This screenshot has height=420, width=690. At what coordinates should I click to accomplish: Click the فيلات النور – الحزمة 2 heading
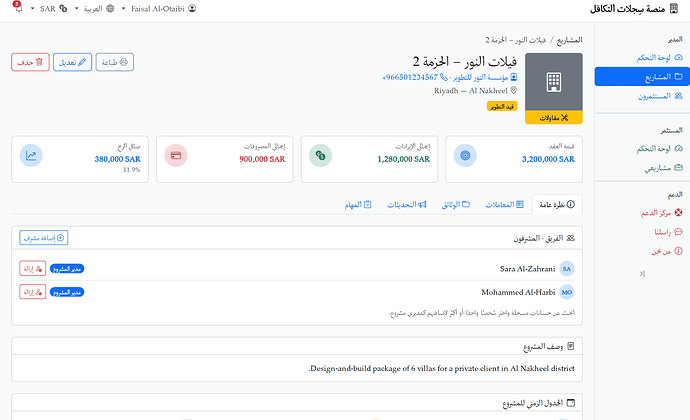click(x=465, y=62)
